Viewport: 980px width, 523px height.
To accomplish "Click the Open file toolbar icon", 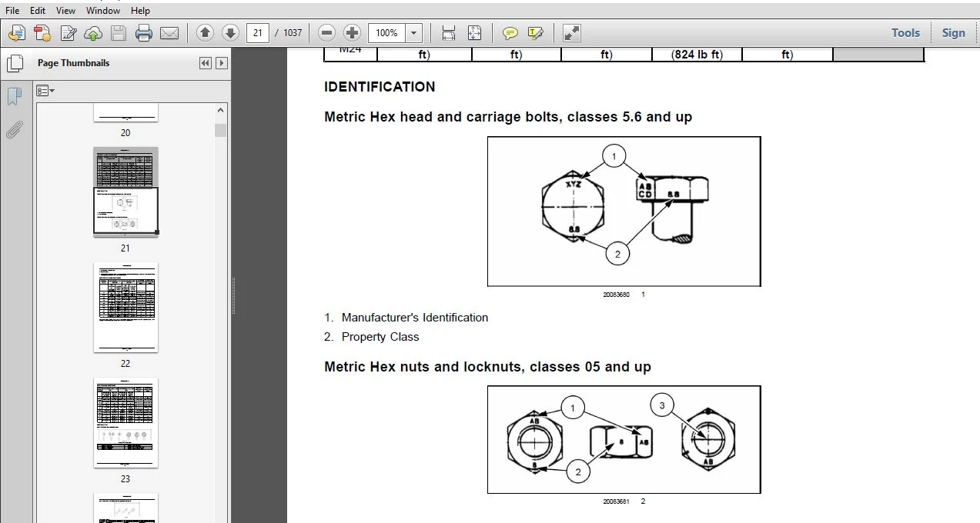I will (x=16, y=33).
